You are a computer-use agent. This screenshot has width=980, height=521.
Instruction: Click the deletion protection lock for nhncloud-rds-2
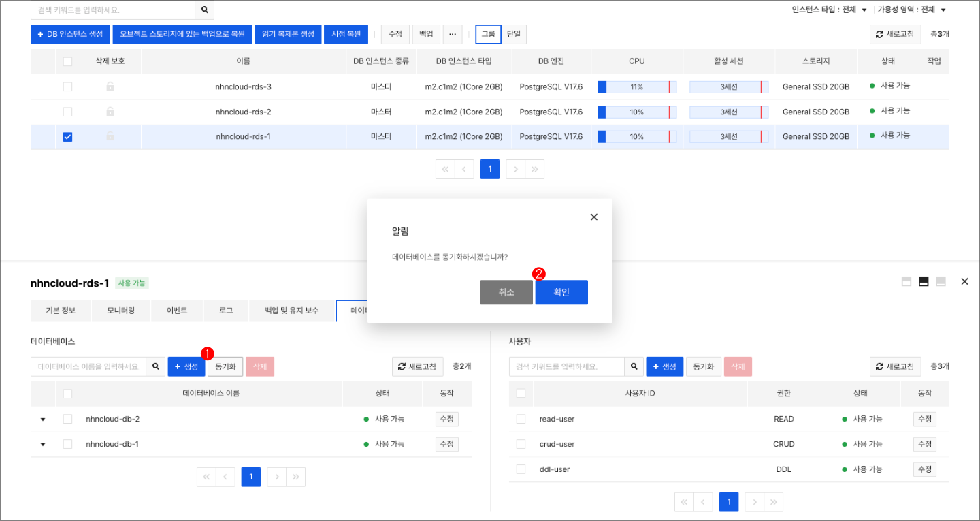coord(109,111)
